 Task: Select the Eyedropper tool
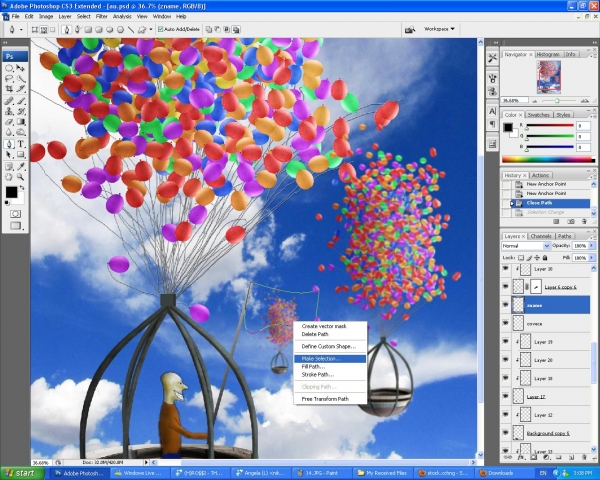[x=21, y=167]
